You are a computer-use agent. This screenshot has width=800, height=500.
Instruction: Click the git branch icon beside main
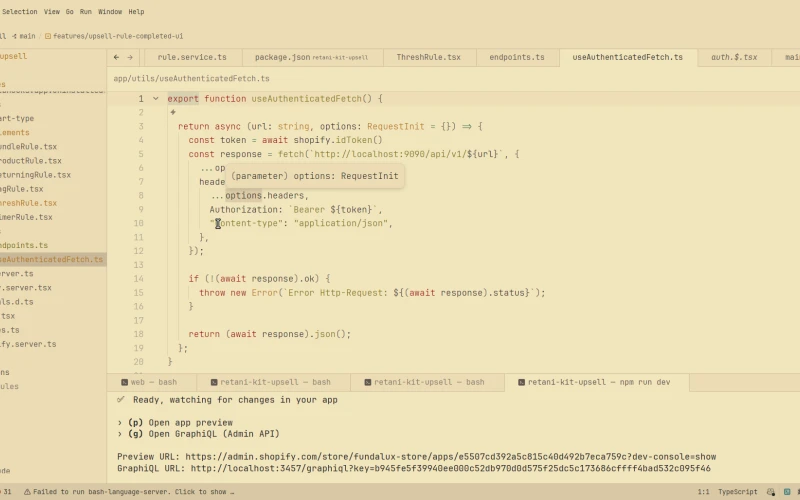click(x=14, y=36)
